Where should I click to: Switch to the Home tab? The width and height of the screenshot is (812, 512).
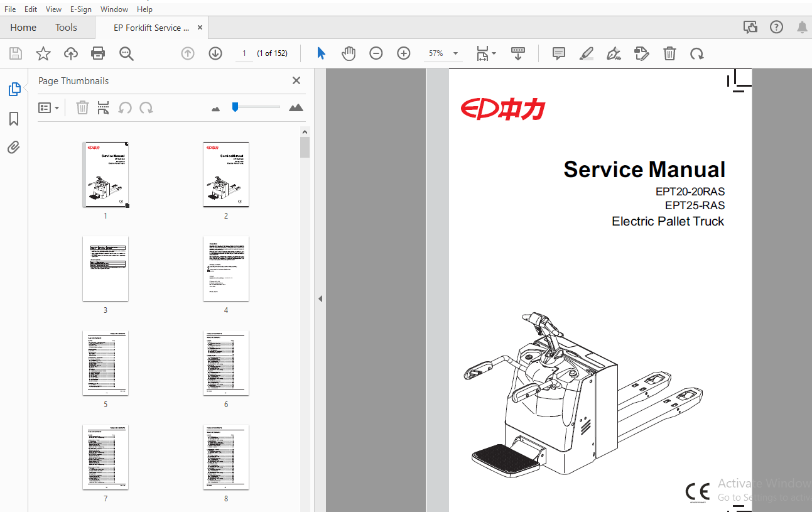[x=23, y=28]
